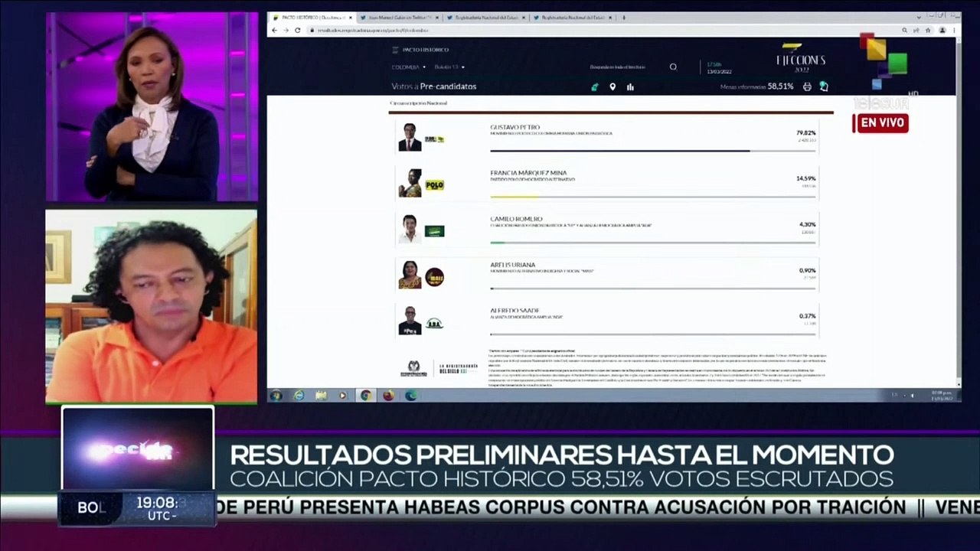Select Camilo Romero candidate name
This screenshot has width=980, height=551.
click(x=516, y=219)
